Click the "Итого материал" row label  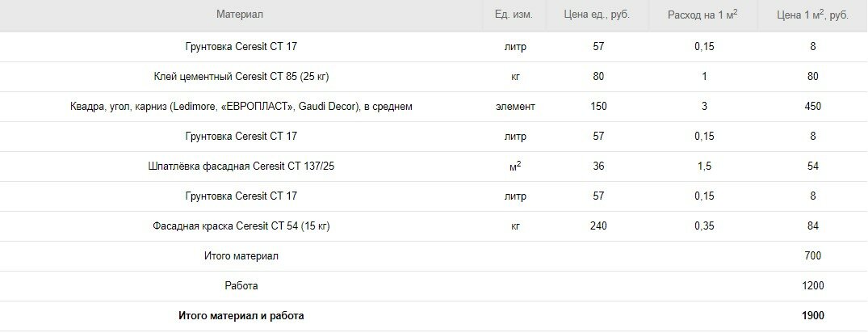click(241, 256)
